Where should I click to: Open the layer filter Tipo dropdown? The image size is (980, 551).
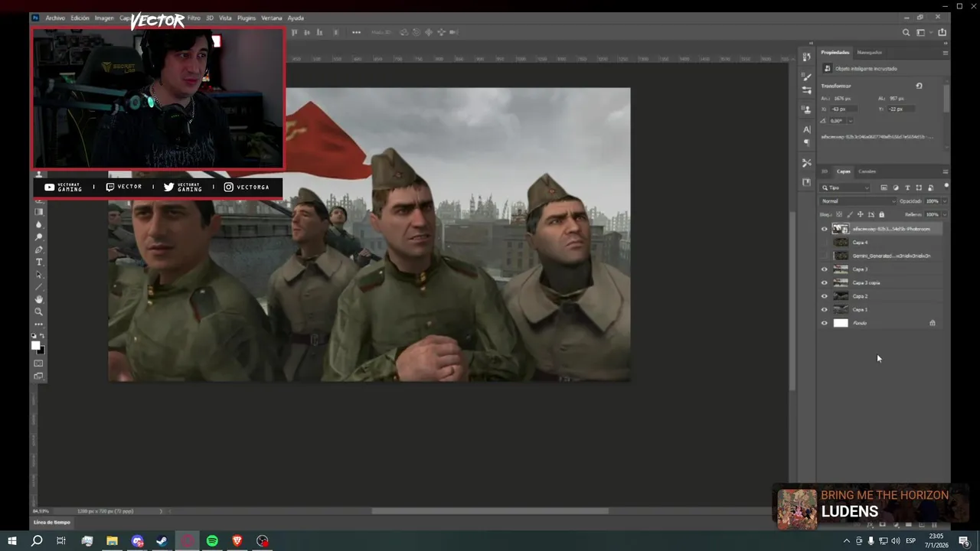846,187
